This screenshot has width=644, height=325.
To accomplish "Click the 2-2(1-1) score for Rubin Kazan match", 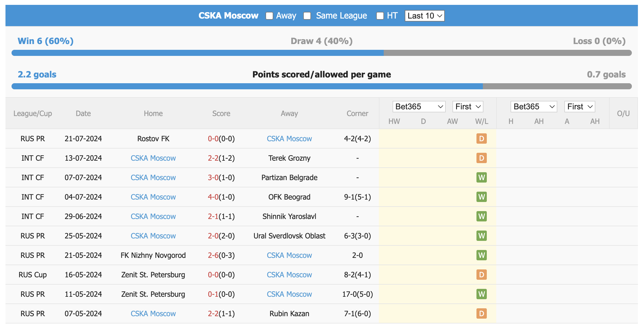I will coord(221,313).
